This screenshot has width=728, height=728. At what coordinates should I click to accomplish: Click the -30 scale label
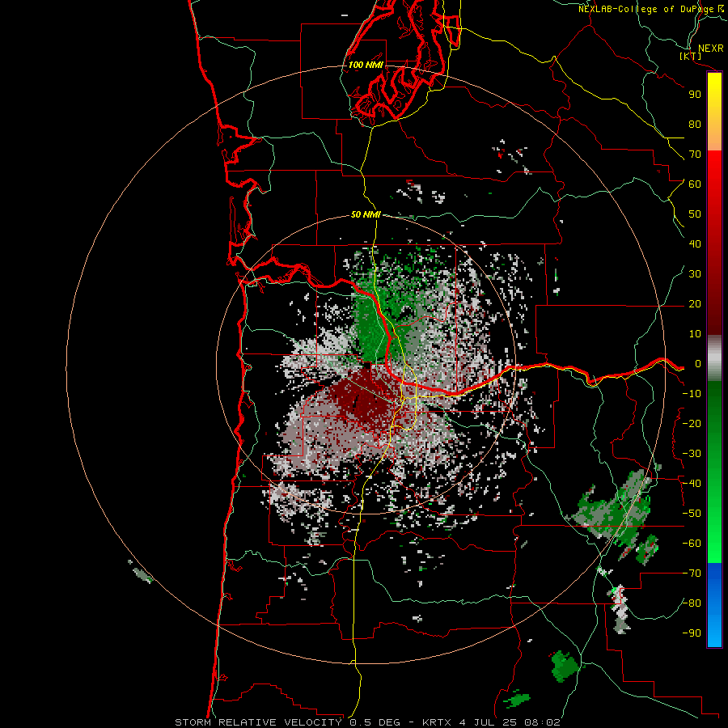(x=692, y=454)
